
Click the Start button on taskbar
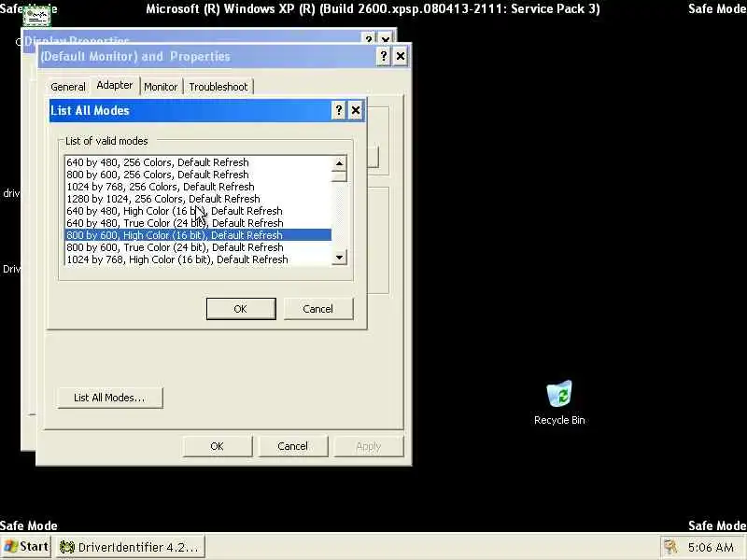click(26, 546)
